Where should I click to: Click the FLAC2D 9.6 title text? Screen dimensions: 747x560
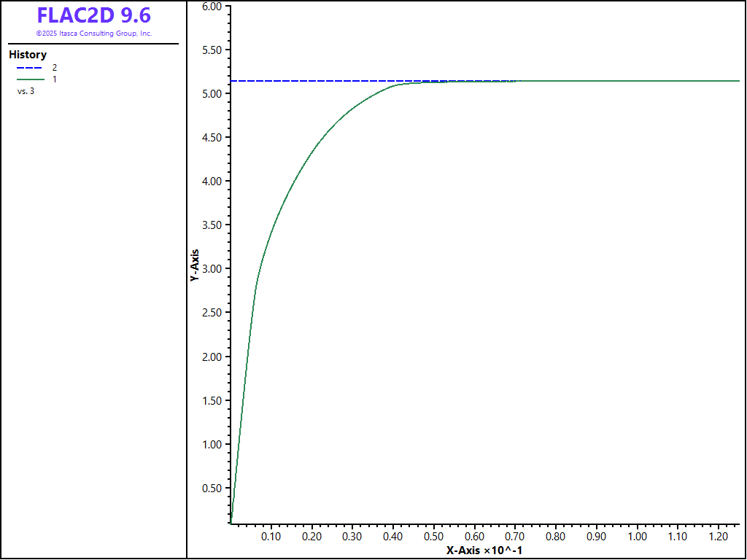(x=93, y=15)
